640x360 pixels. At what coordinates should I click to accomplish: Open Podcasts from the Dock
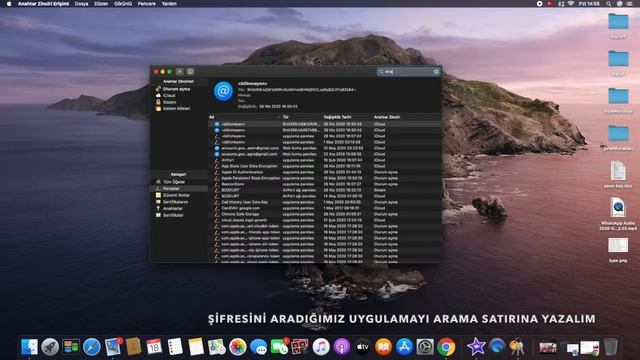tap(342, 347)
